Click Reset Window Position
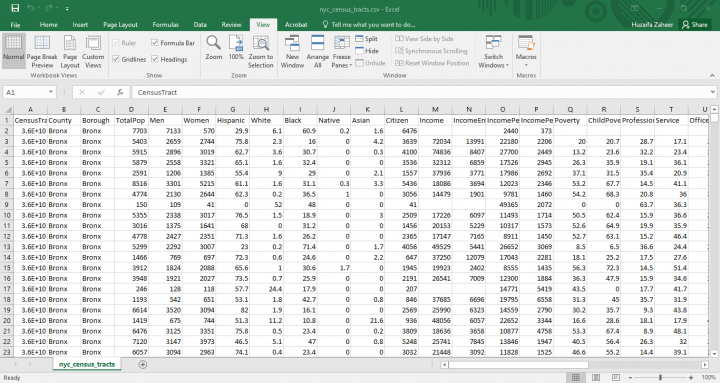Image resolution: width=720 pixels, height=383 pixels. click(432, 63)
